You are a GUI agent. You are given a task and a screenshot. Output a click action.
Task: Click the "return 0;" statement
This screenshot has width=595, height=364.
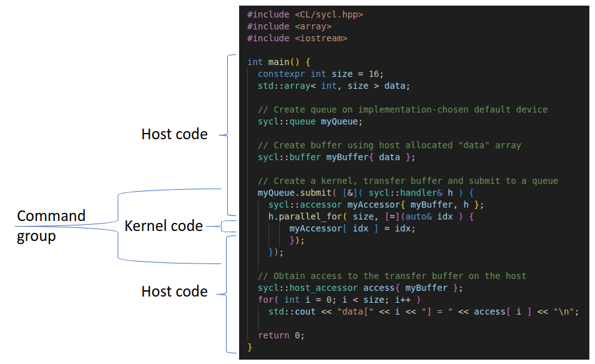point(281,335)
